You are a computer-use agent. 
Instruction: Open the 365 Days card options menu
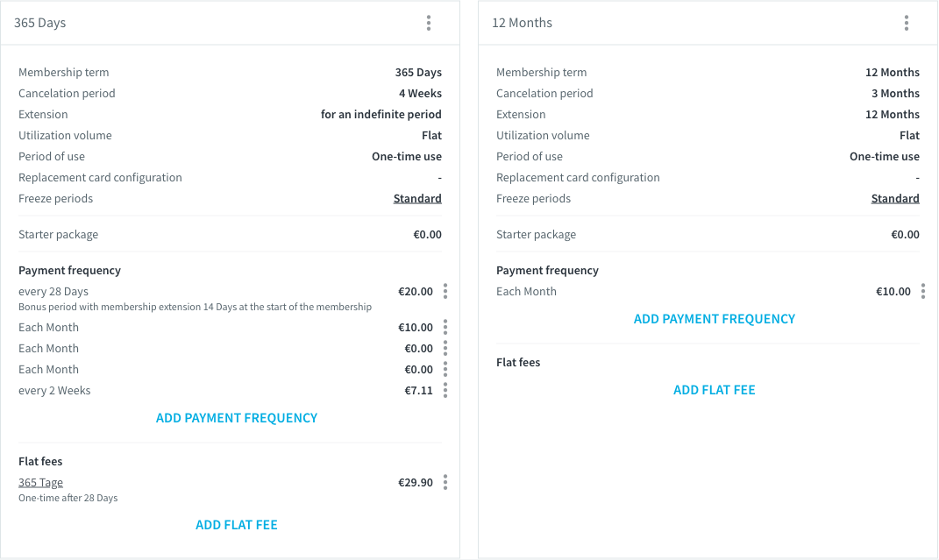429,23
